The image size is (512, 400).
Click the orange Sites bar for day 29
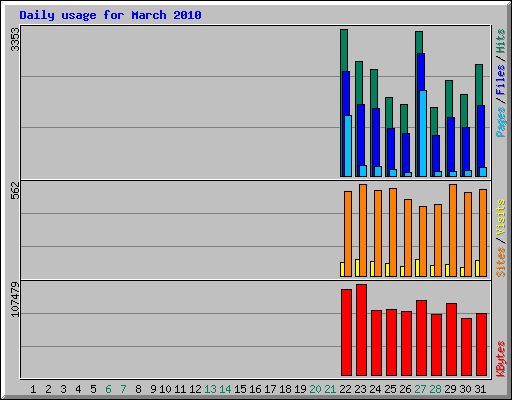pos(453,230)
